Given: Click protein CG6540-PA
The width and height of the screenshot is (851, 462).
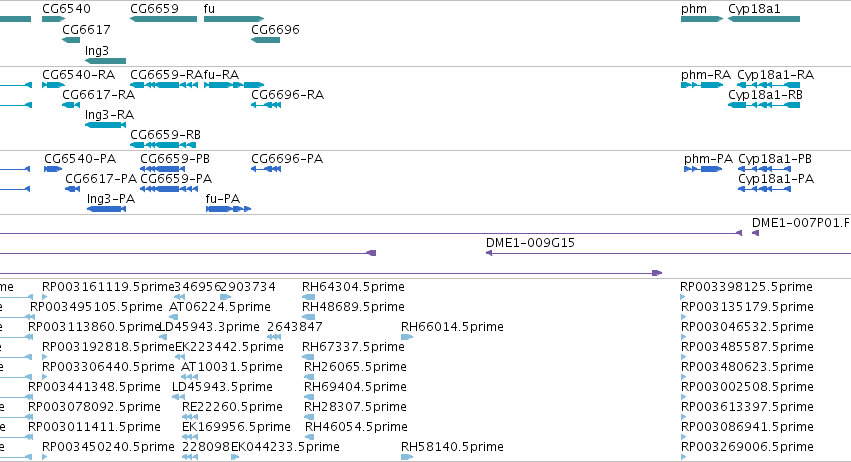Looking at the screenshot, I should 80,159.
